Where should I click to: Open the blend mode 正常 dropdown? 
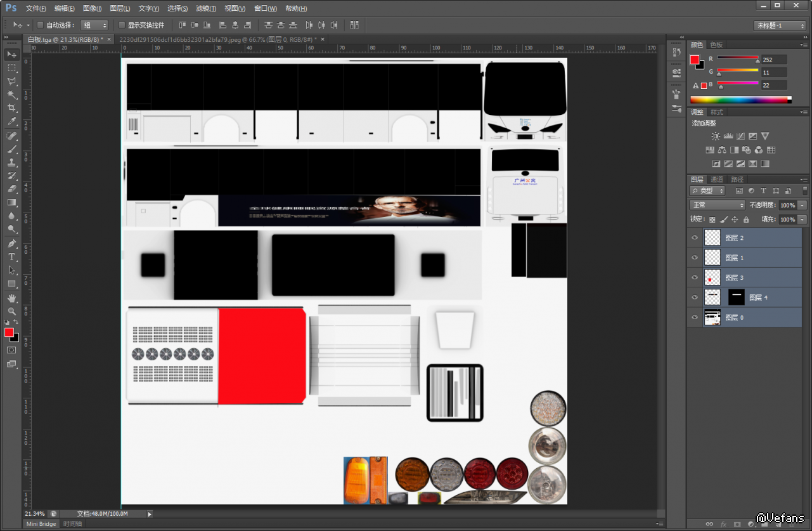717,205
